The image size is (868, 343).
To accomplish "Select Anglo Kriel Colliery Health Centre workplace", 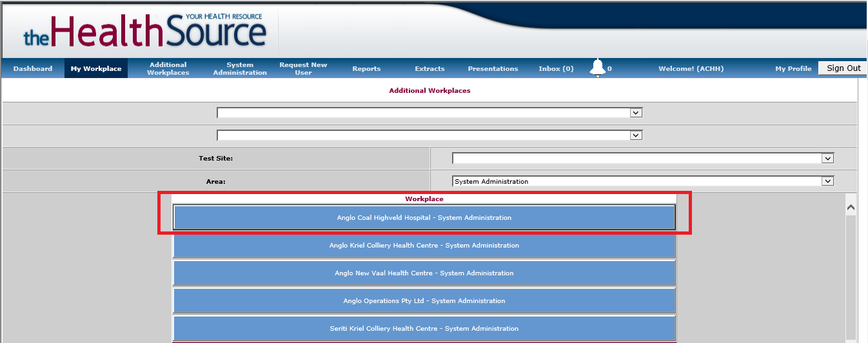I will point(424,245).
